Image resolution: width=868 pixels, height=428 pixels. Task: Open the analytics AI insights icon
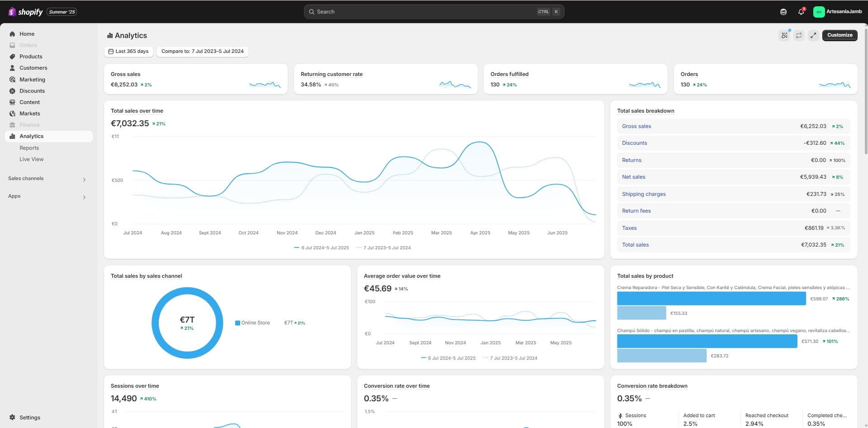(784, 35)
